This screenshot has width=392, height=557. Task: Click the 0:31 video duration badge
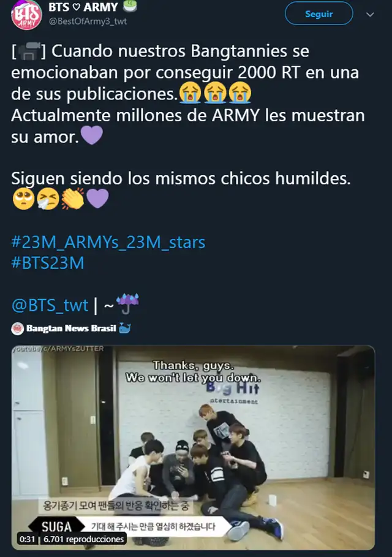pyautogui.click(x=28, y=539)
